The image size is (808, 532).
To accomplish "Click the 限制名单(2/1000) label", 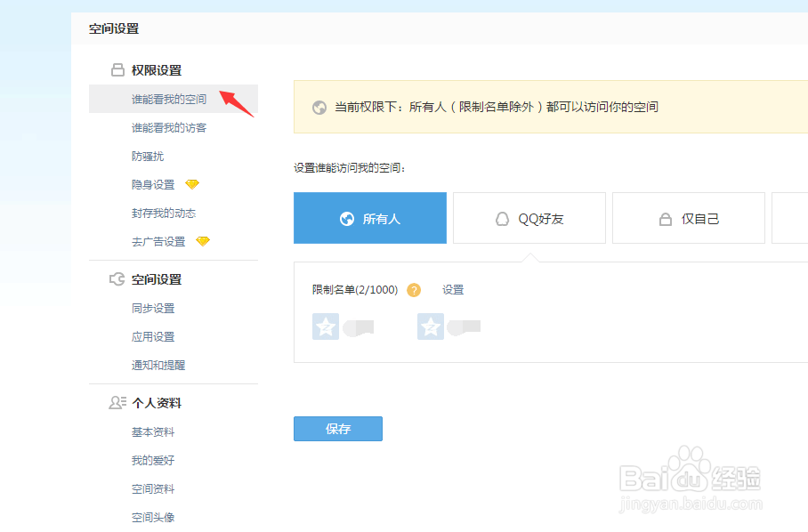I will [355, 290].
